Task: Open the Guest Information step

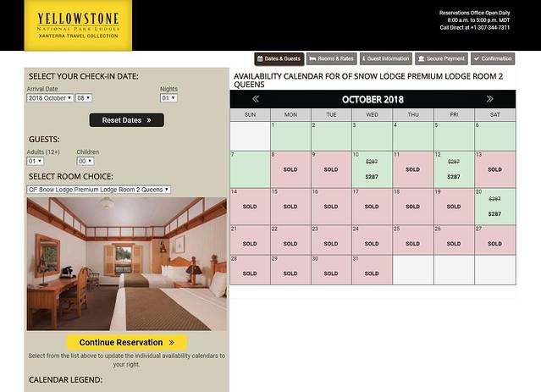Action: click(x=386, y=59)
